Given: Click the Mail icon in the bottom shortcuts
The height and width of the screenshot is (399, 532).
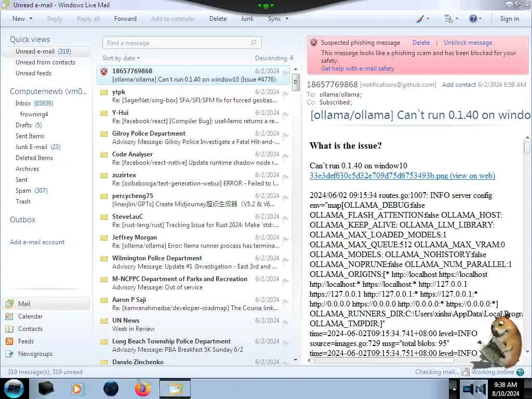Looking at the screenshot, I should pos(9,303).
